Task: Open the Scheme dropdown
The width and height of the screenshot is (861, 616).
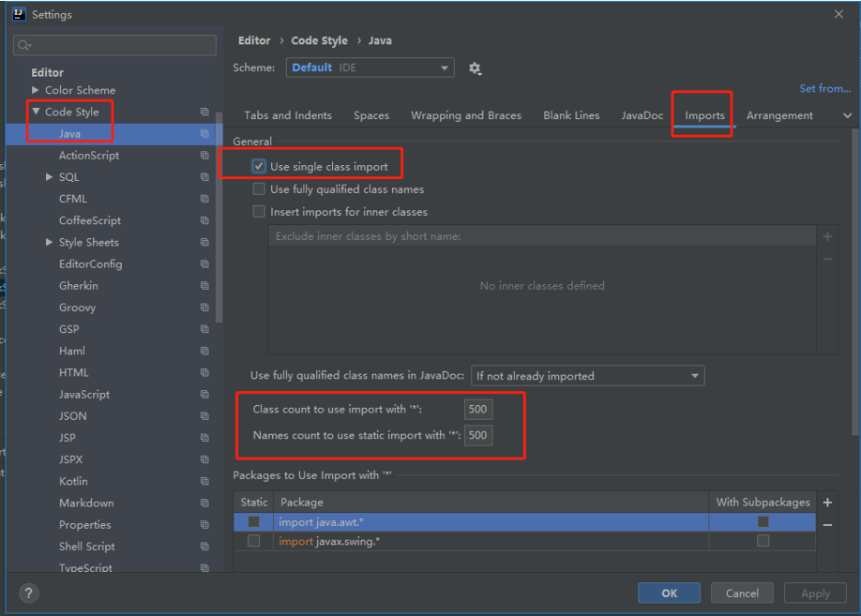Action: (x=370, y=68)
